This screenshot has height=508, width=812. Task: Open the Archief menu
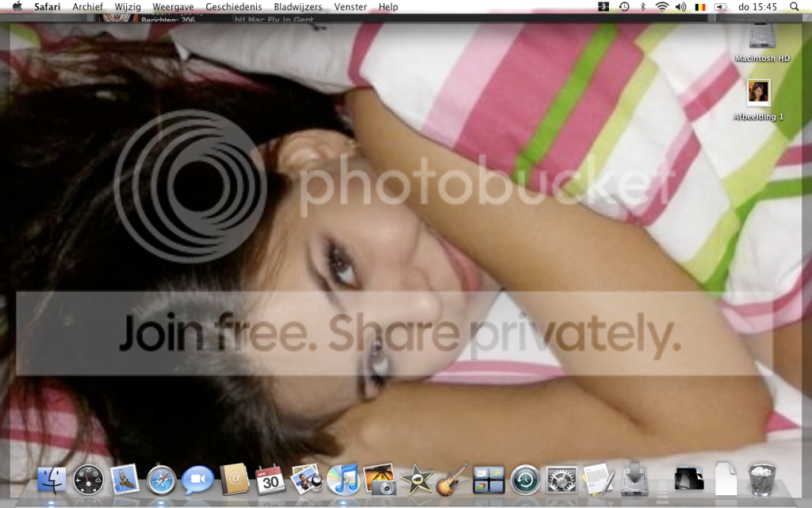[87, 6]
